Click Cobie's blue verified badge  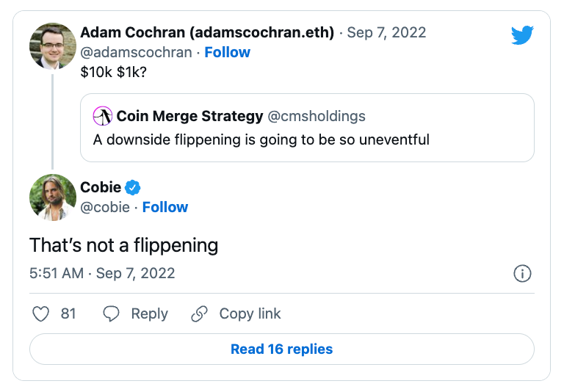tap(132, 187)
